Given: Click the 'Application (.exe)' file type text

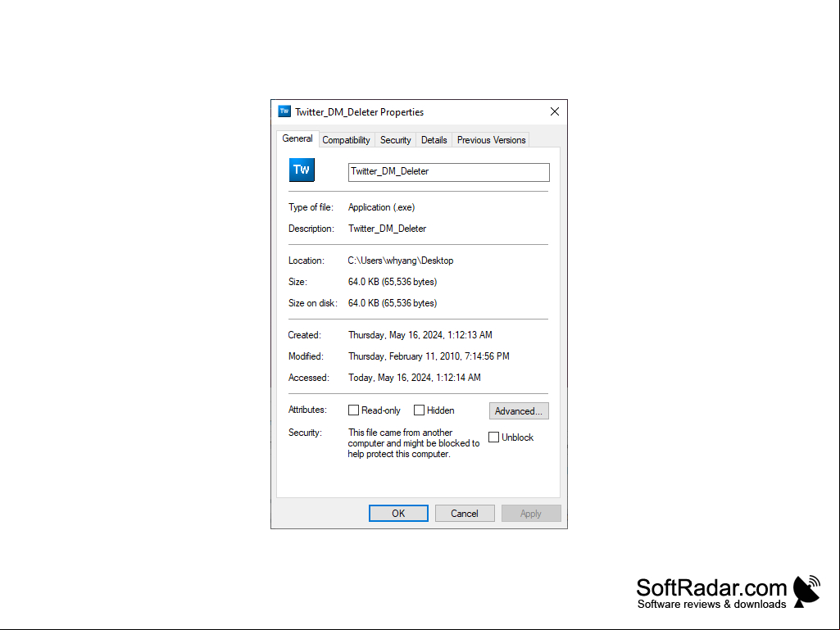Looking at the screenshot, I should pyautogui.click(x=381, y=207).
